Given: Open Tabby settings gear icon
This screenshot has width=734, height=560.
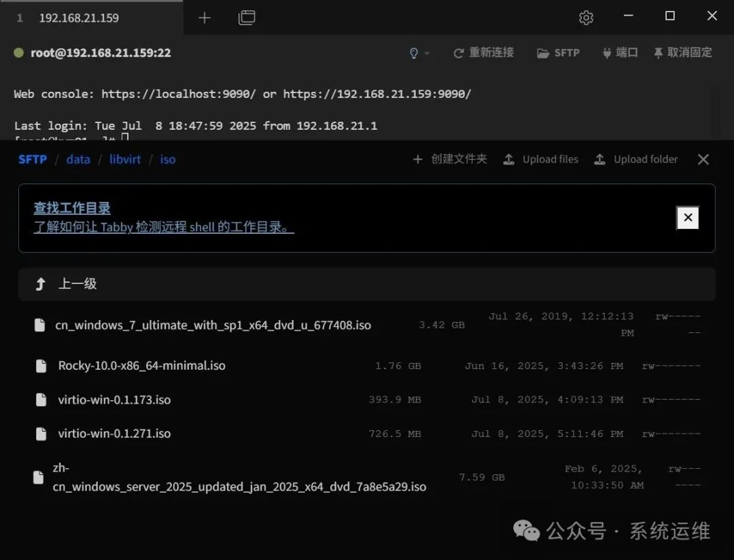Looking at the screenshot, I should 586,18.
